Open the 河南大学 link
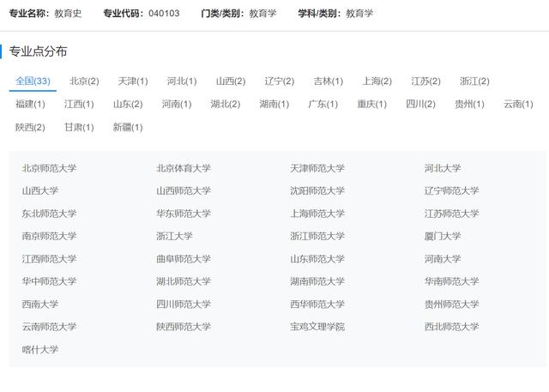Viewport: 549px width, 392px height. (443, 259)
